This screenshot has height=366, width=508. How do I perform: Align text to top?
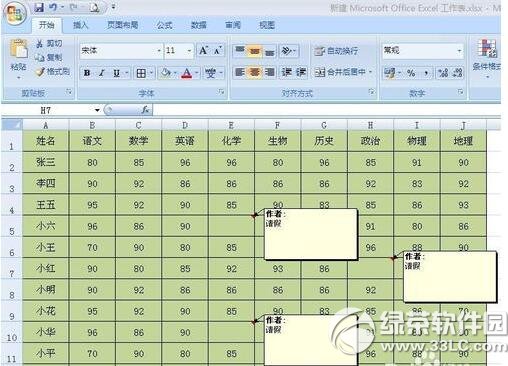(240, 51)
